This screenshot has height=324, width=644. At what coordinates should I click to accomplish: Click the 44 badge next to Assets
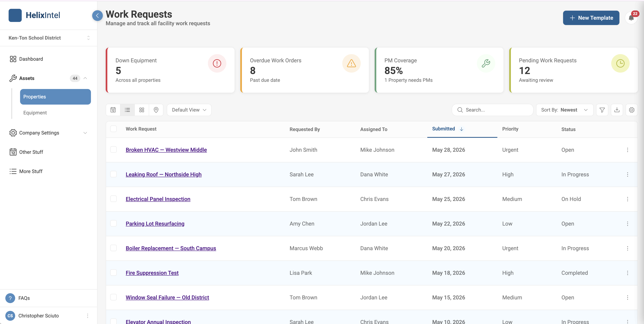(75, 78)
